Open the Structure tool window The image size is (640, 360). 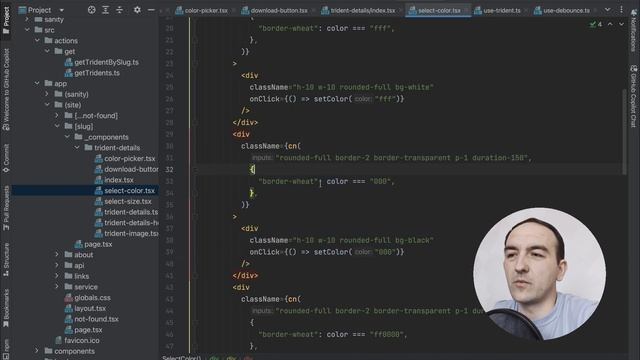pos(6,260)
